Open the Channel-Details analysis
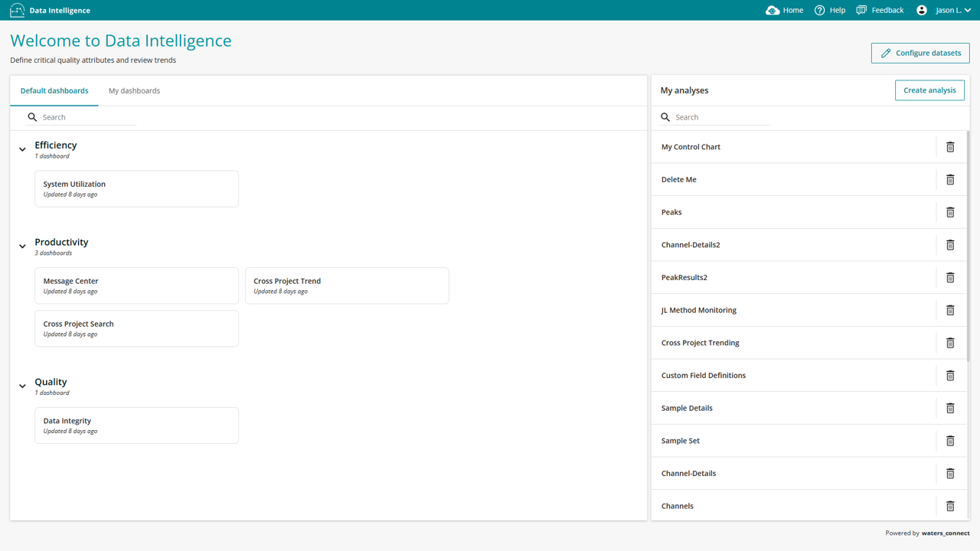The height and width of the screenshot is (551, 980). pos(793,474)
